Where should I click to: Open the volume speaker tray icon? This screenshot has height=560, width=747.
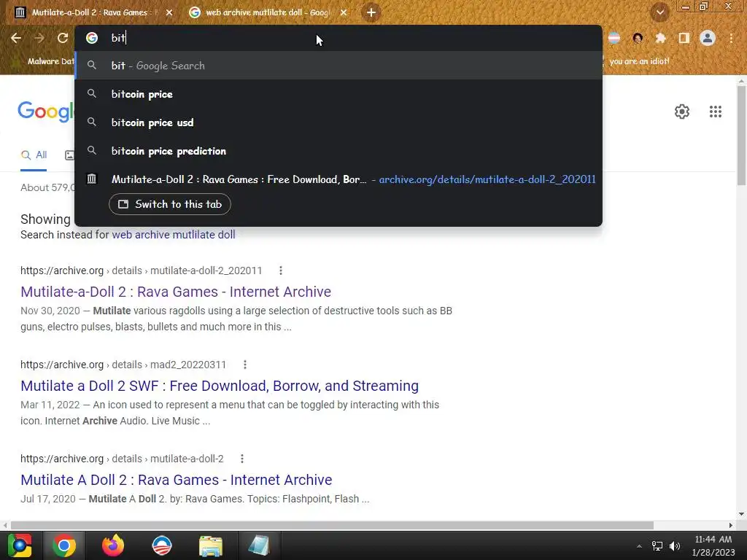[675, 546]
